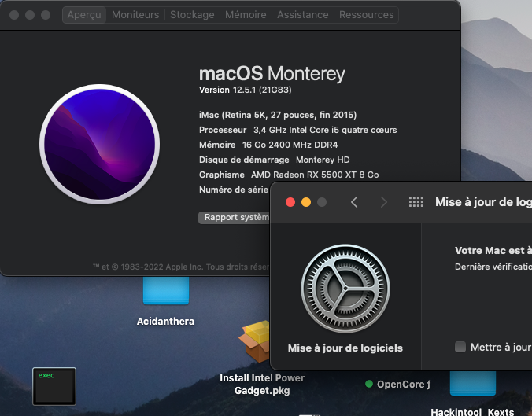Screen dimensions: 532x416
Task: Select the Acidanthera folder on desktop
Action: pyautogui.click(x=166, y=290)
